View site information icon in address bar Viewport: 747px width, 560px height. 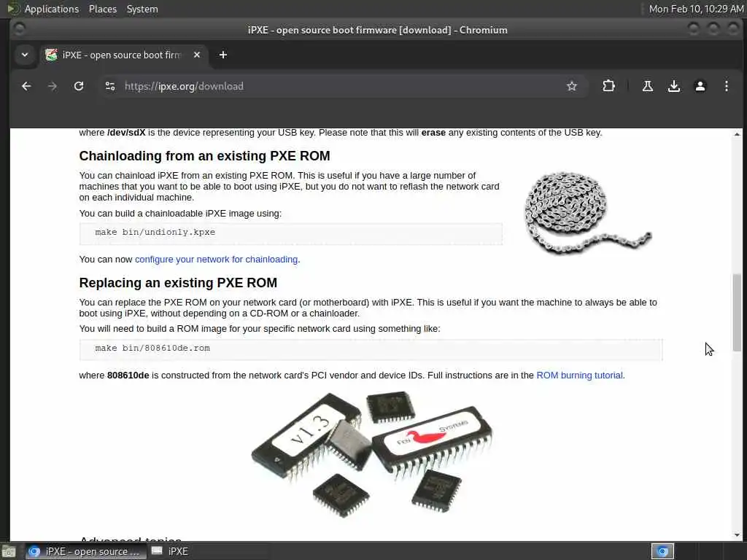(110, 86)
